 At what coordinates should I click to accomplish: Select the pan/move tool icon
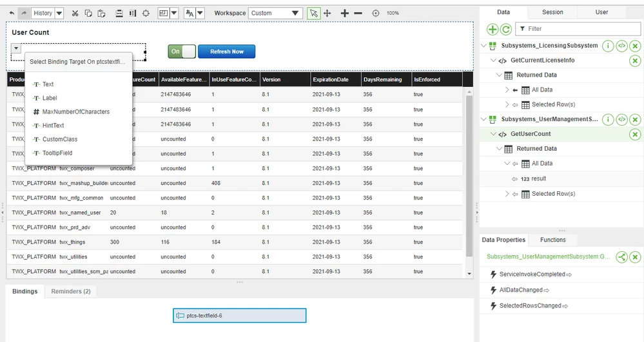pos(327,13)
